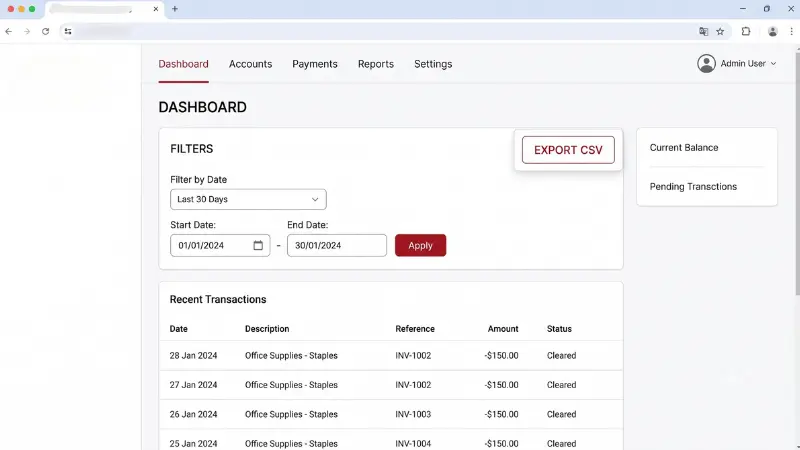This screenshot has width=800, height=450.
Task: Click Pending Transactions in side panel
Action: click(x=693, y=187)
